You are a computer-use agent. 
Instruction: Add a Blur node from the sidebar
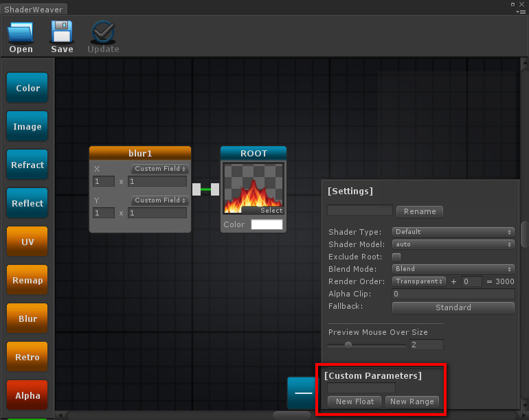27,318
